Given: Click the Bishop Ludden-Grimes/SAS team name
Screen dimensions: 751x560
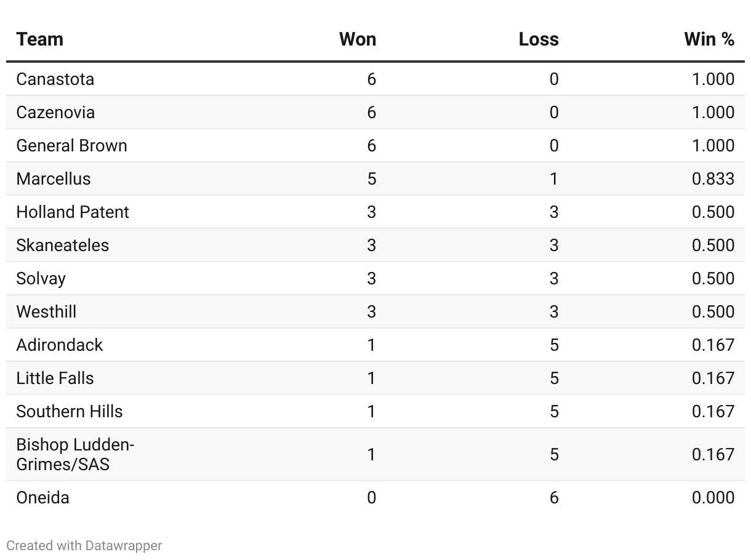Looking at the screenshot, I should click(x=75, y=454).
